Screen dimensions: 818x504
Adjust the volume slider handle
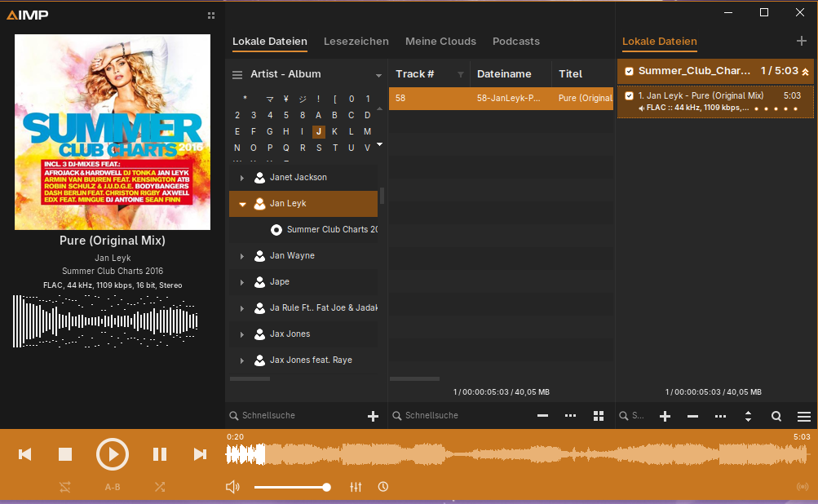326,488
